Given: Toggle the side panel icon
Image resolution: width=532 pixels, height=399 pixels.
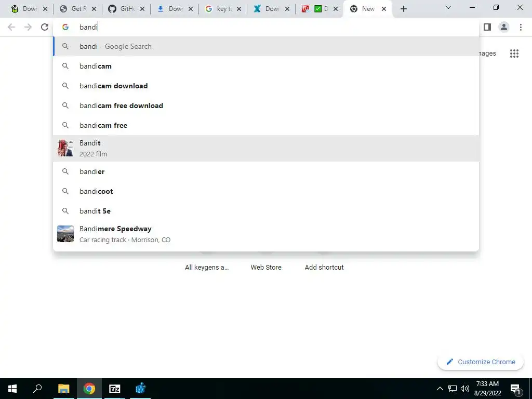Looking at the screenshot, I should pos(487,27).
